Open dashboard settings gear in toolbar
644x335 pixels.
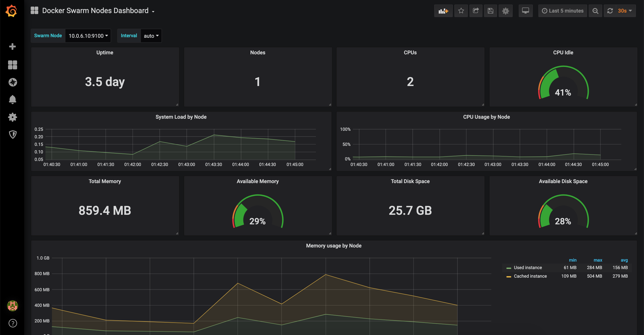(x=505, y=11)
